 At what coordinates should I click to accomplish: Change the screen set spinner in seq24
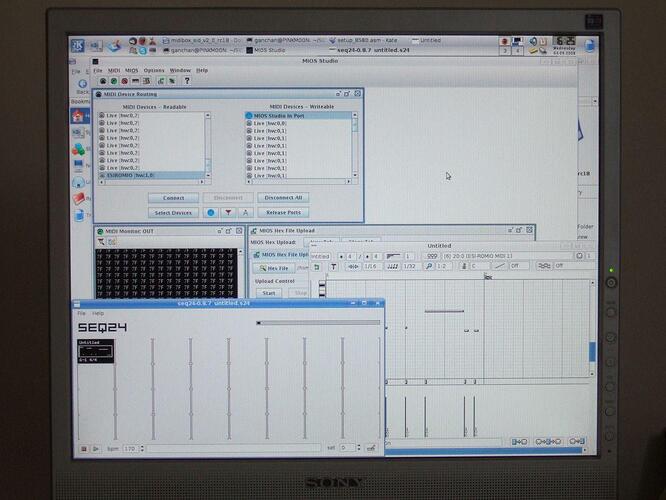pos(359,448)
